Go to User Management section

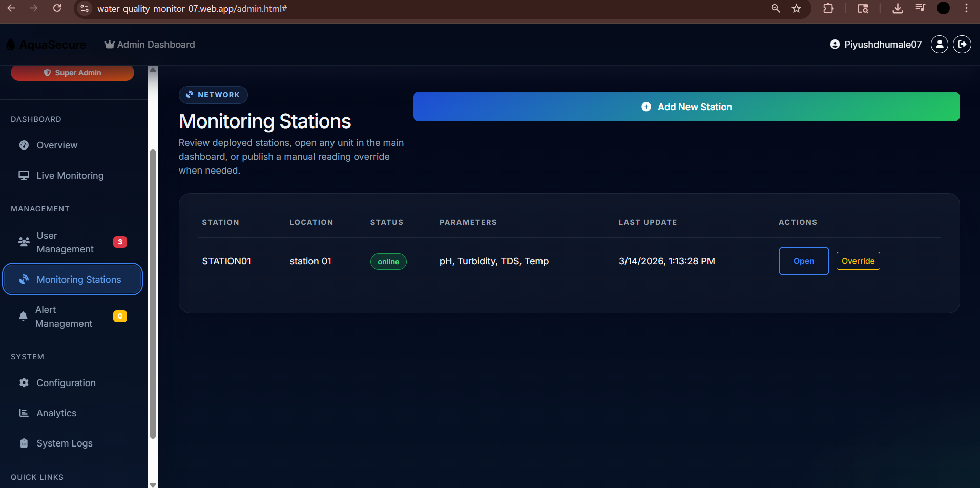tap(72, 242)
